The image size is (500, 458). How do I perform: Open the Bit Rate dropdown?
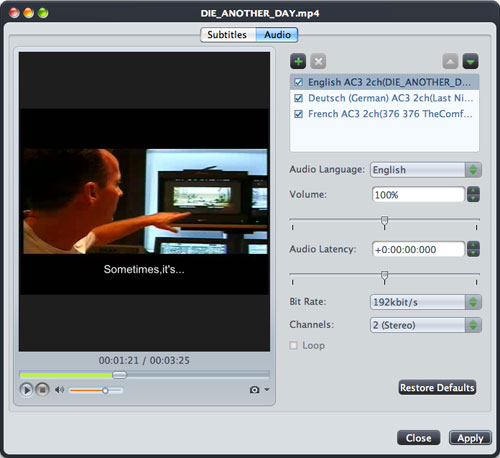[x=426, y=302]
